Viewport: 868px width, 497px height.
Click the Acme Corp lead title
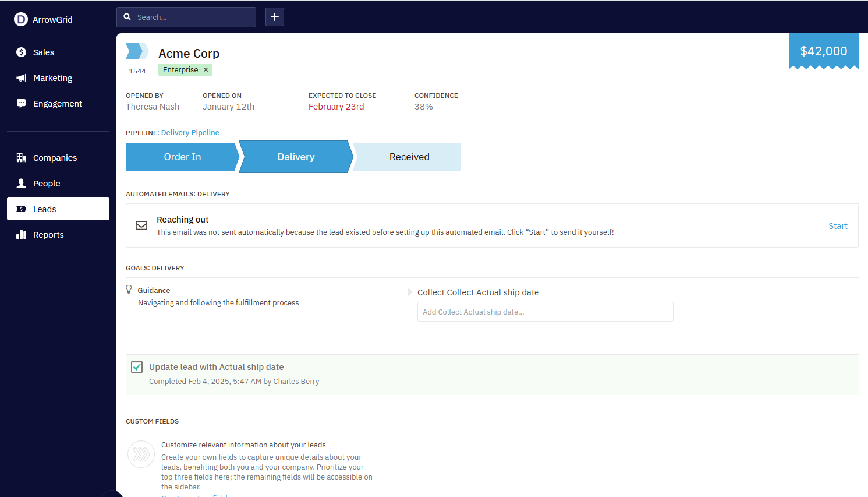(x=189, y=54)
